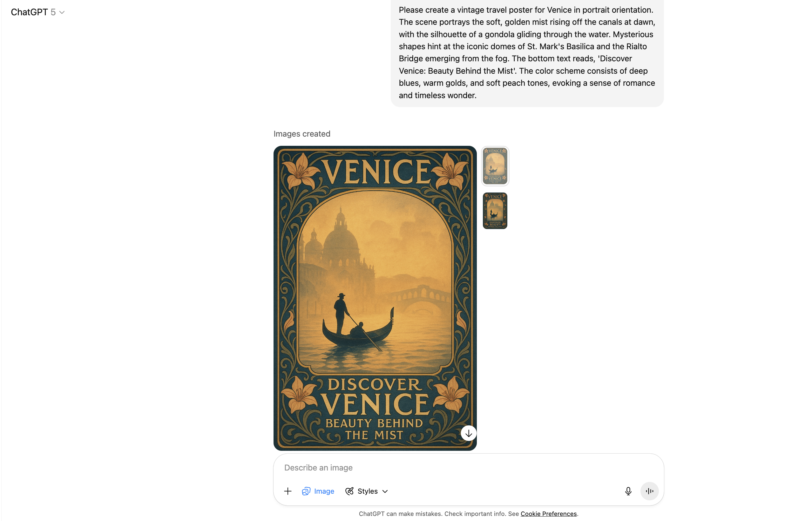Image resolution: width=812 pixels, height=521 pixels.
Task: Click the ChatGPT title text
Action: pos(29,12)
